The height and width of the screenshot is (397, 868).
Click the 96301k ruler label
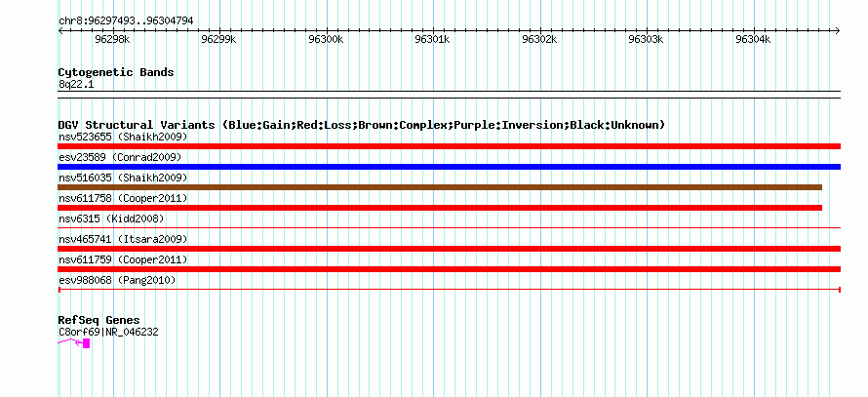[x=433, y=39]
